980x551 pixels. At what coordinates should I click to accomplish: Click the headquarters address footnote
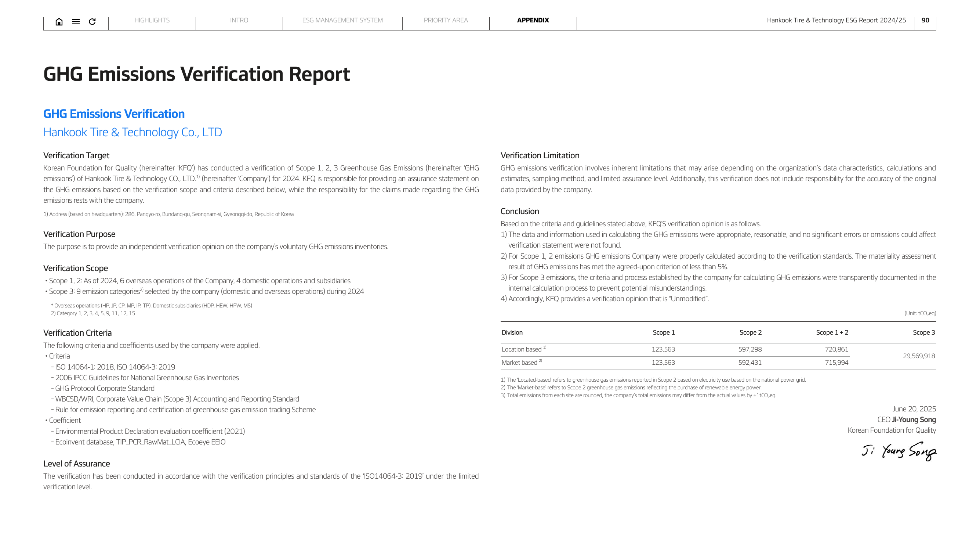point(168,214)
